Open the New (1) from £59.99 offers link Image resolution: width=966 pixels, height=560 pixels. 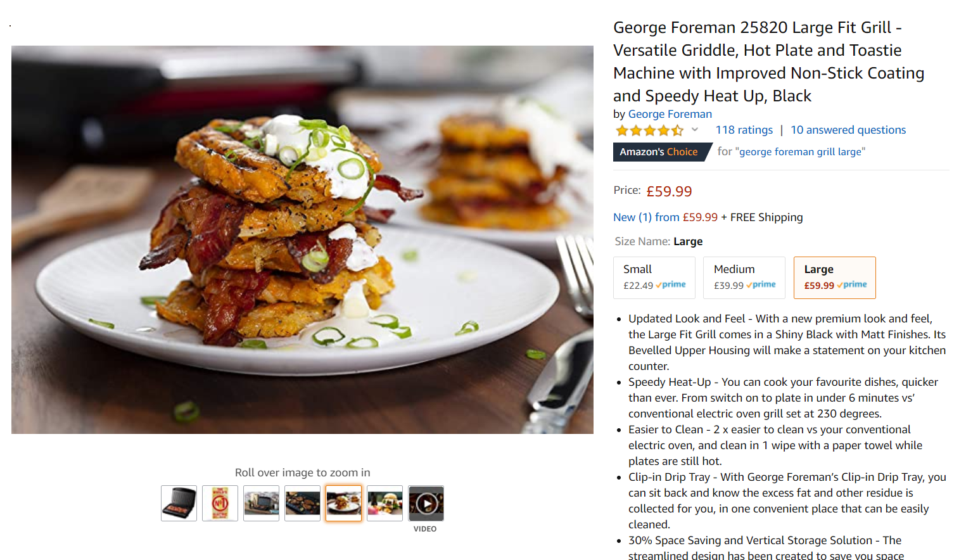[665, 217]
